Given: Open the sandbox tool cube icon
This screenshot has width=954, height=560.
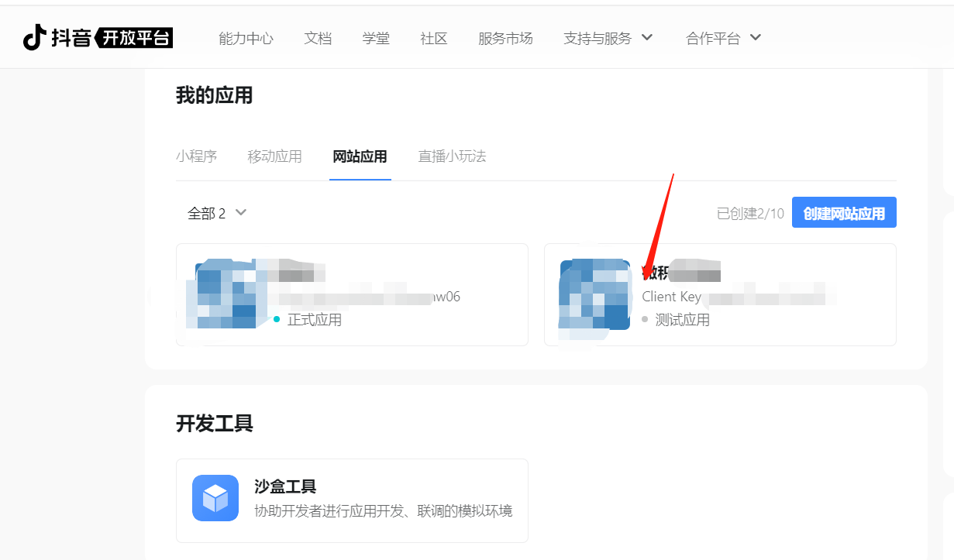Looking at the screenshot, I should coord(215,498).
